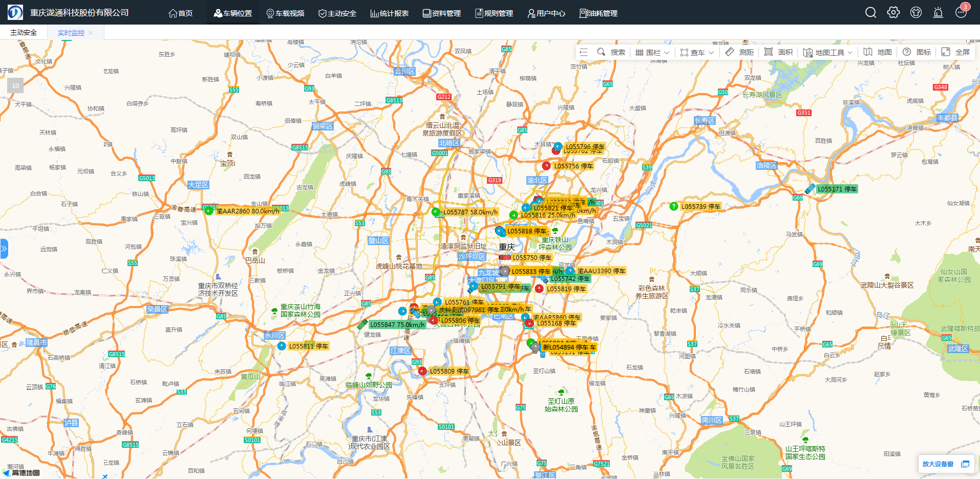Open messages bubble with badge 3
980x479 pixels.
961,12
